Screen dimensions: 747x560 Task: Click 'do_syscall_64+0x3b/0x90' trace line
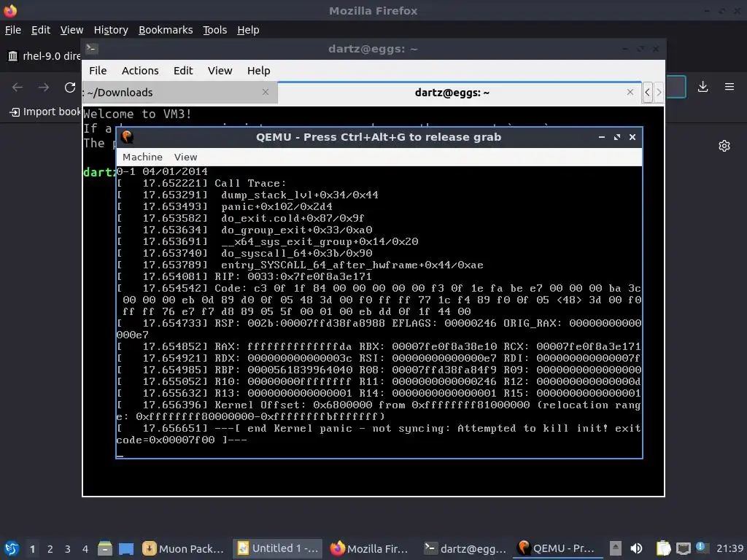pyautogui.click(x=296, y=253)
